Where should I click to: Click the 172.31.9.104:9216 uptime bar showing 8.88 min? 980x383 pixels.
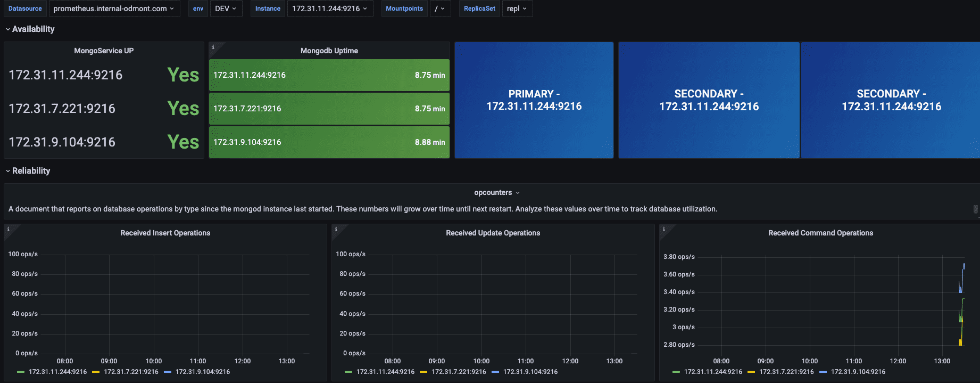click(x=329, y=142)
